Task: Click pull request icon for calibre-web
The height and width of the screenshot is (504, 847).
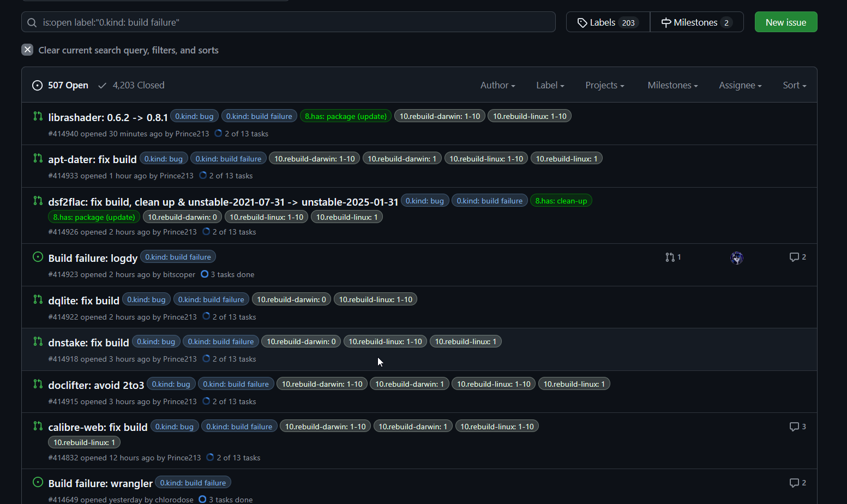Action: 38,425
